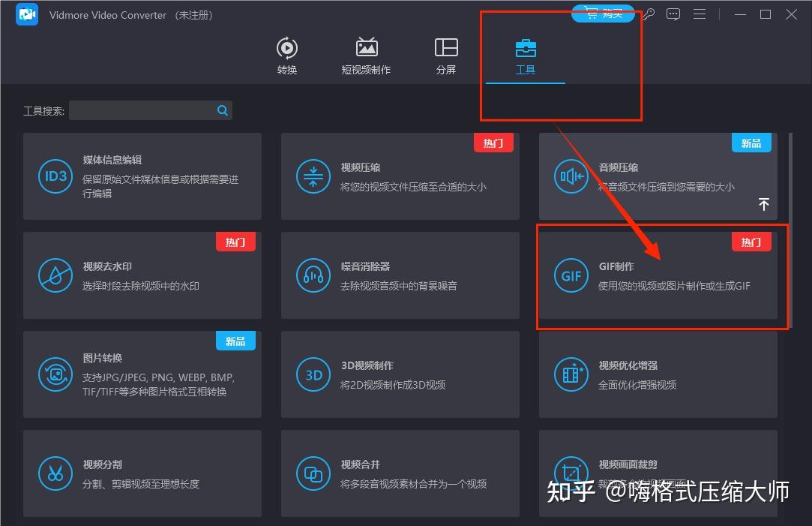The height and width of the screenshot is (526, 812).
Task: Open the noise remover headphone icon
Action: tap(313, 275)
